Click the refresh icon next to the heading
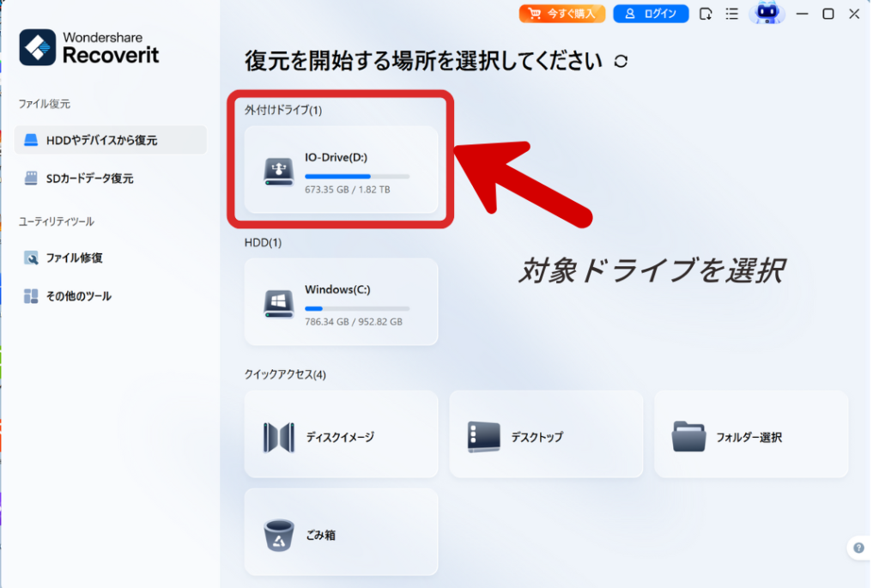Viewport: 879px width, 588px height. [x=621, y=61]
